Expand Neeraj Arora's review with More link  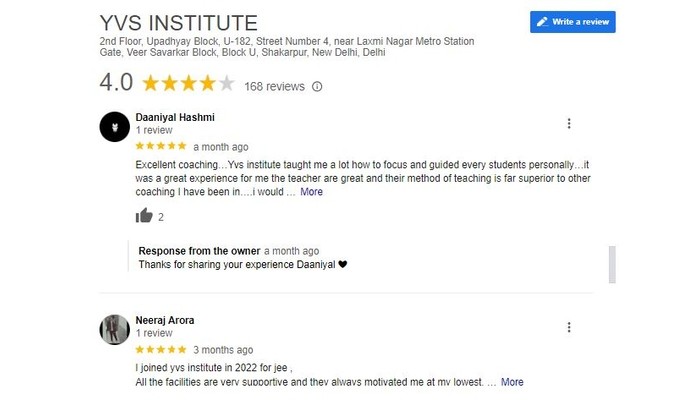point(512,382)
